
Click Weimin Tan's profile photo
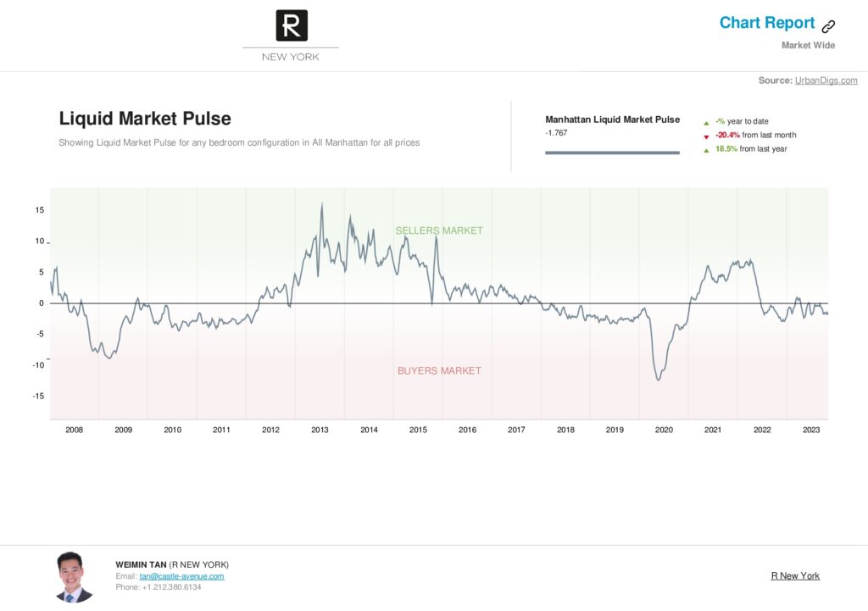tap(74, 577)
